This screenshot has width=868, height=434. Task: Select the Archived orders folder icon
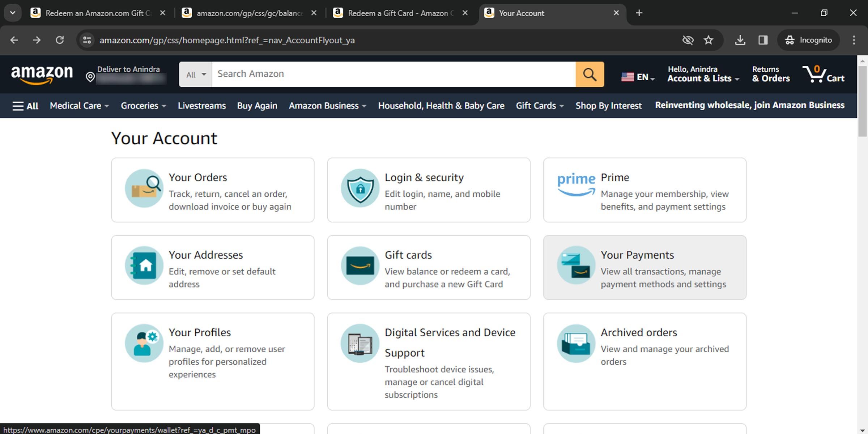(x=576, y=343)
